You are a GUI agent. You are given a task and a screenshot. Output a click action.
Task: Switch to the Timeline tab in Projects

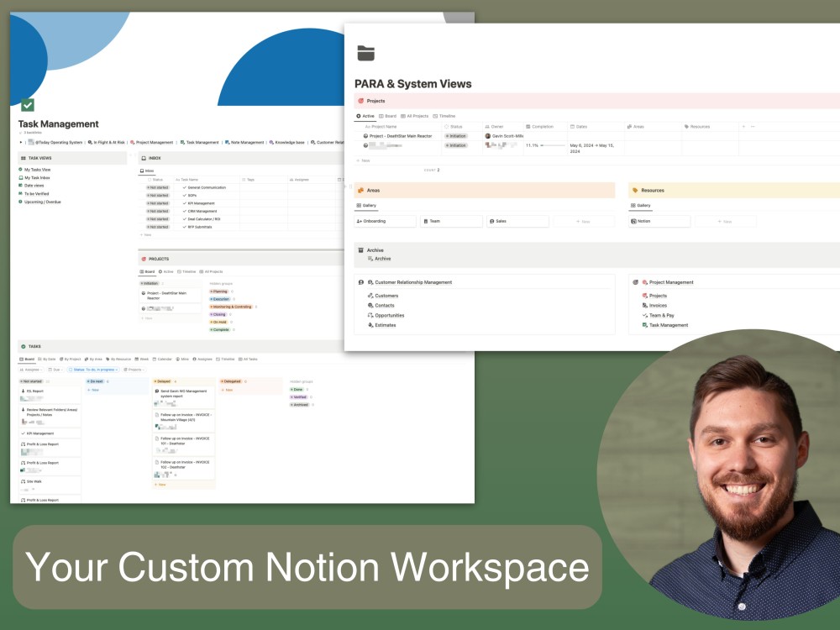tap(447, 116)
